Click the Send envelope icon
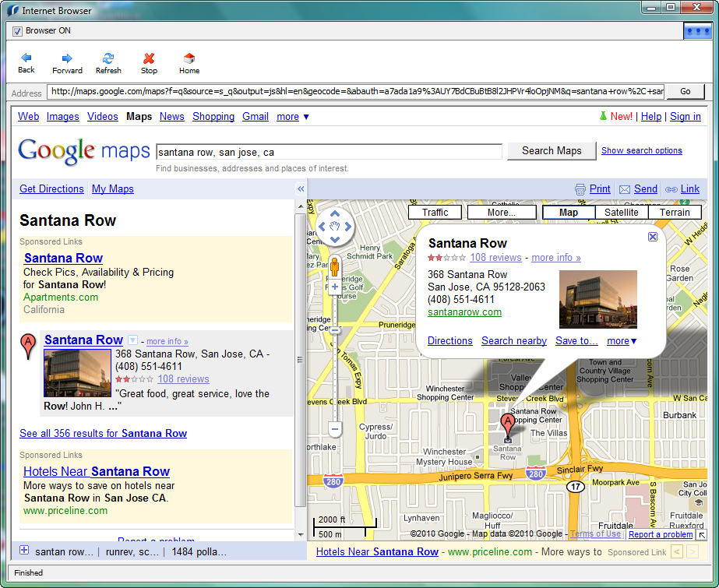 [x=625, y=189]
